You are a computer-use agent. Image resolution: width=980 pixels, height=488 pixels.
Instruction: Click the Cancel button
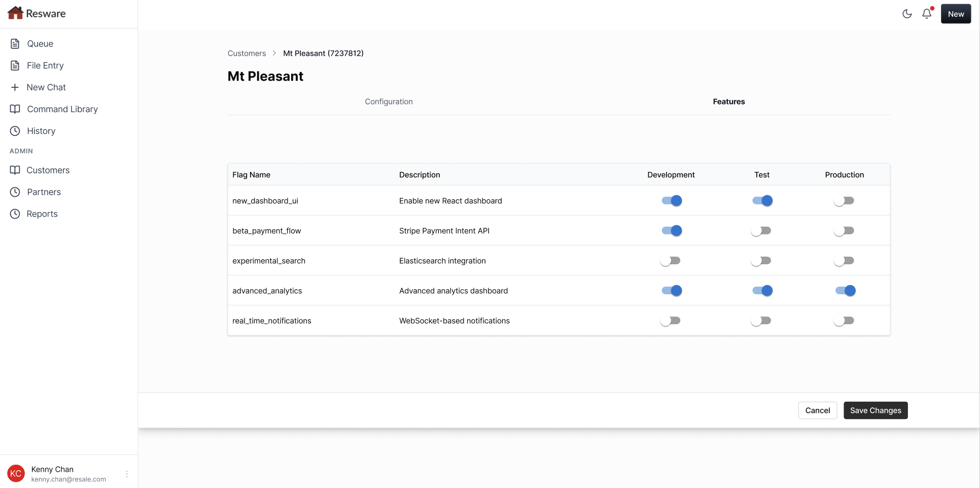point(817,410)
